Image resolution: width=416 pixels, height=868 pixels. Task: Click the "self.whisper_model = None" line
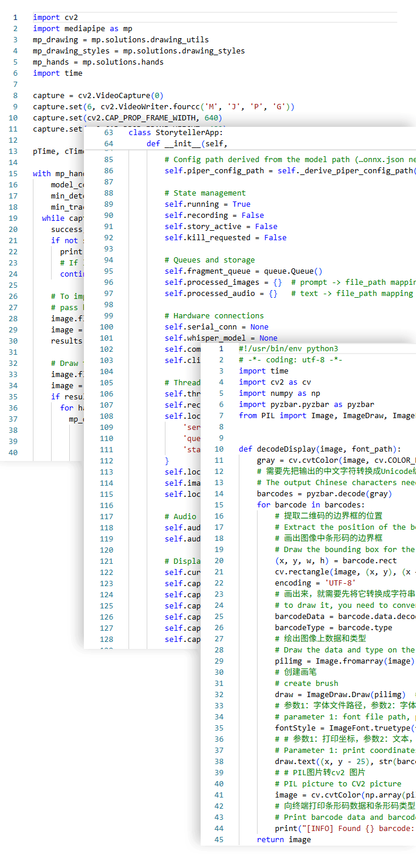221,338
